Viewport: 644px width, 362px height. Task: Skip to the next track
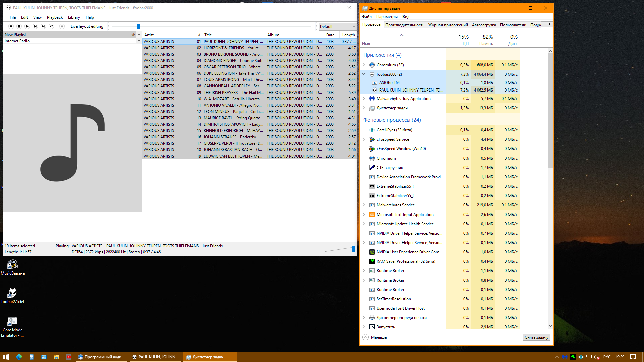point(43,26)
